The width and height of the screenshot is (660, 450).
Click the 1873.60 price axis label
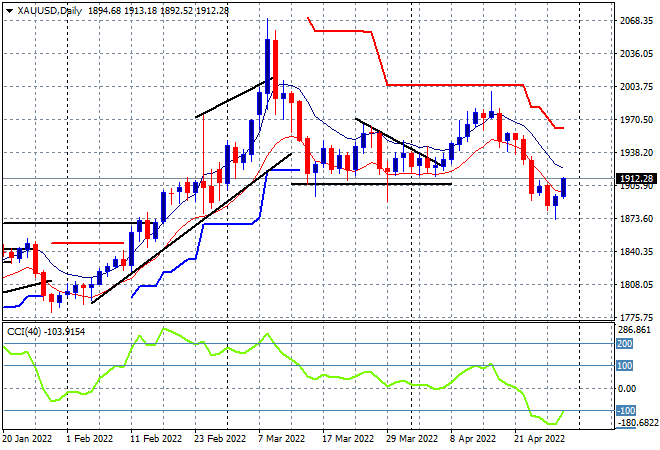(636, 218)
